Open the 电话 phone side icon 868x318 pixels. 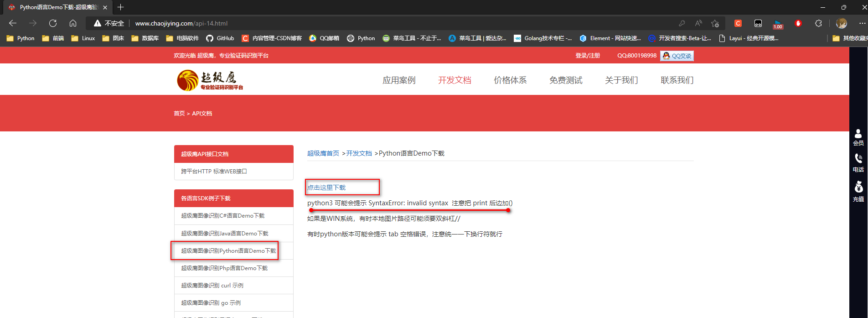click(x=858, y=163)
